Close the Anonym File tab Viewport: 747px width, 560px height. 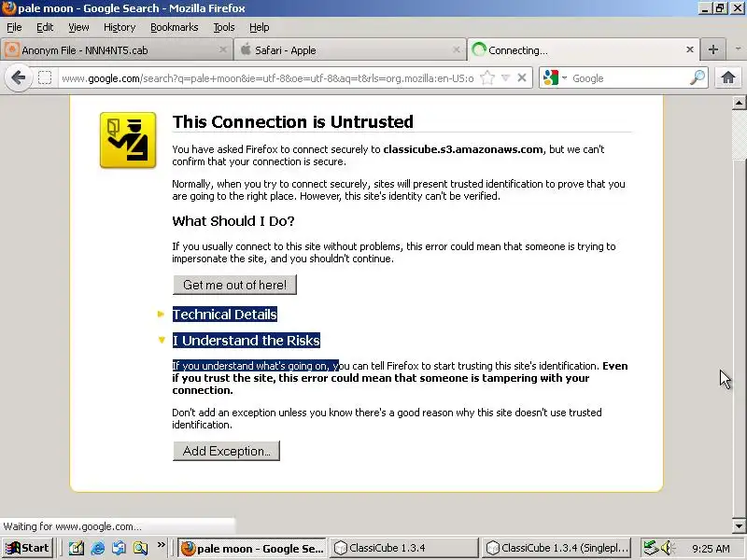(x=222, y=49)
